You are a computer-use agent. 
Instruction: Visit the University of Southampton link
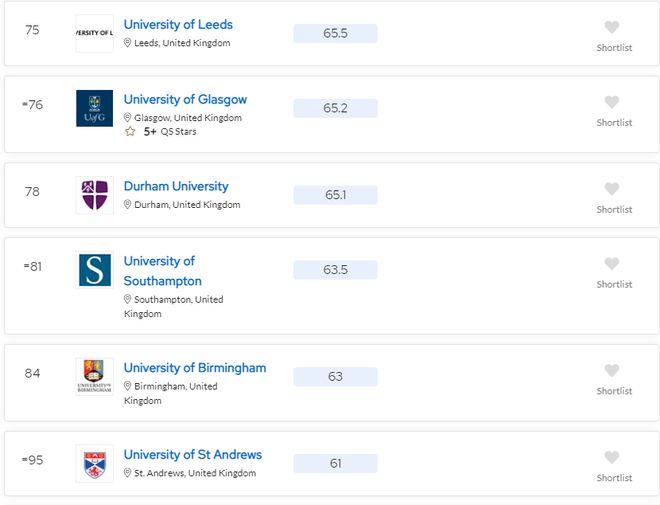[x=162, y=271]
